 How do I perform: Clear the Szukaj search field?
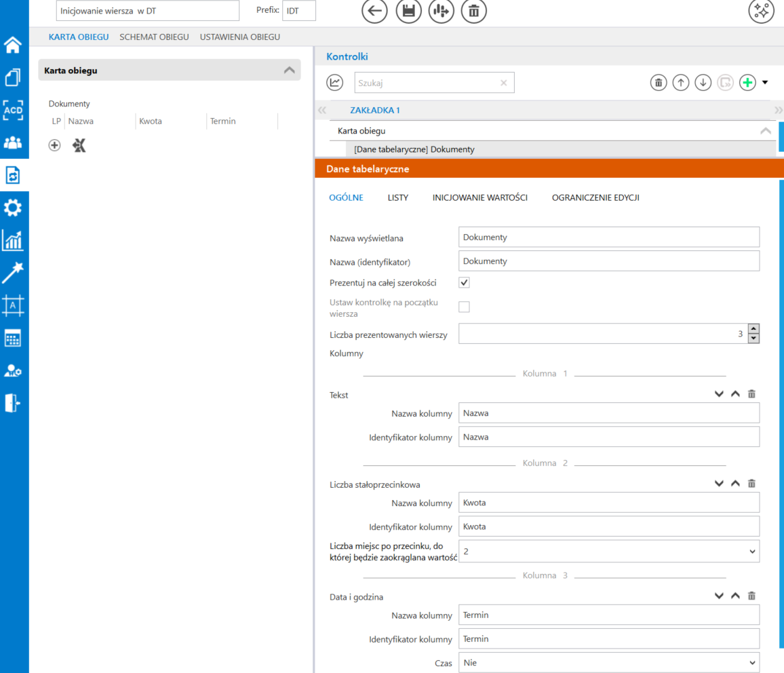[x=503, y=83]
